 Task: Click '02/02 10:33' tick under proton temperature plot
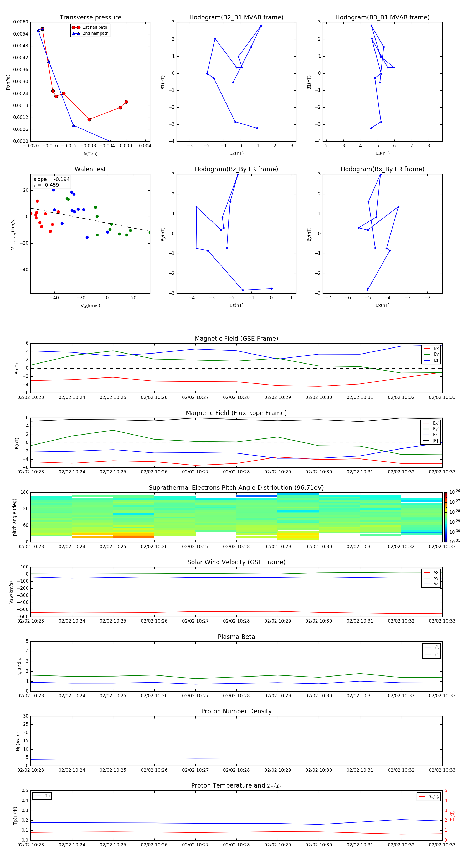pos(442,845)
